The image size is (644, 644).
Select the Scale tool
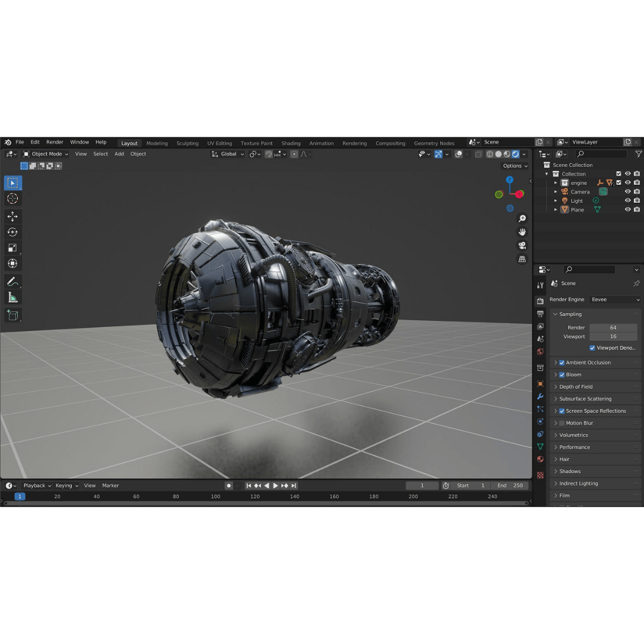(x=13, y=247)
